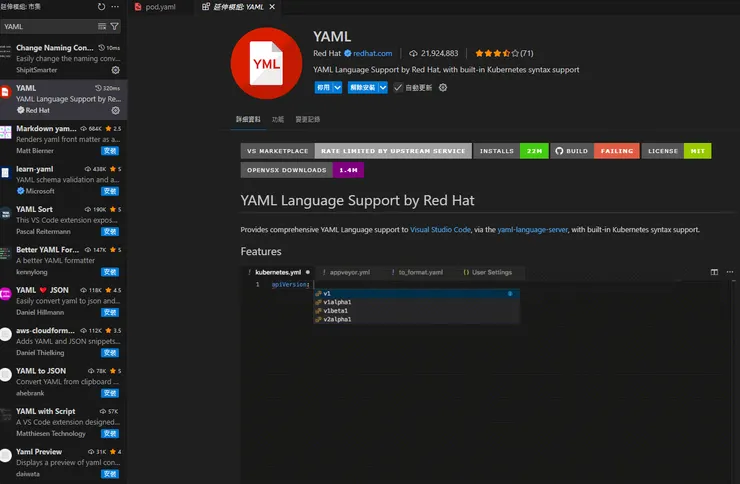Click the Red Hat publisher name in header
The width and height of the screenshot is (740, 484).
click(327, 53)
